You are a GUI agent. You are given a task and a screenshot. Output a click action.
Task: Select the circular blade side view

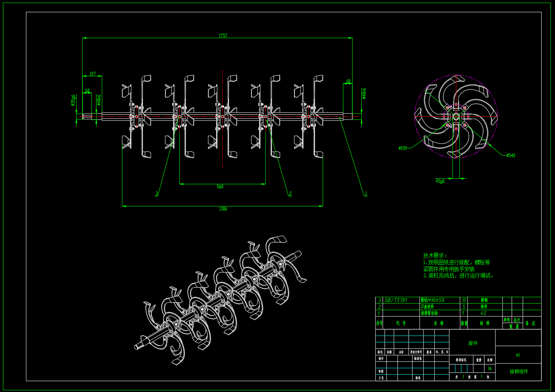point(456,117)
